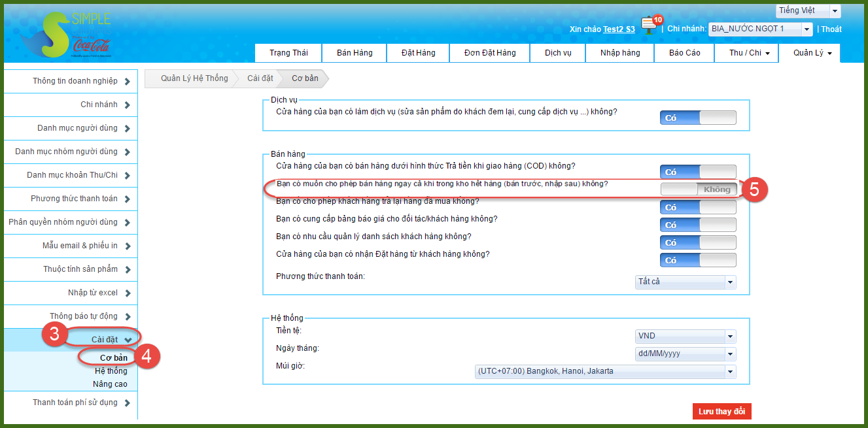Click the Lưu thay đổi button
The height and width of the screenshot is (428, 868).
pos(722,412)
